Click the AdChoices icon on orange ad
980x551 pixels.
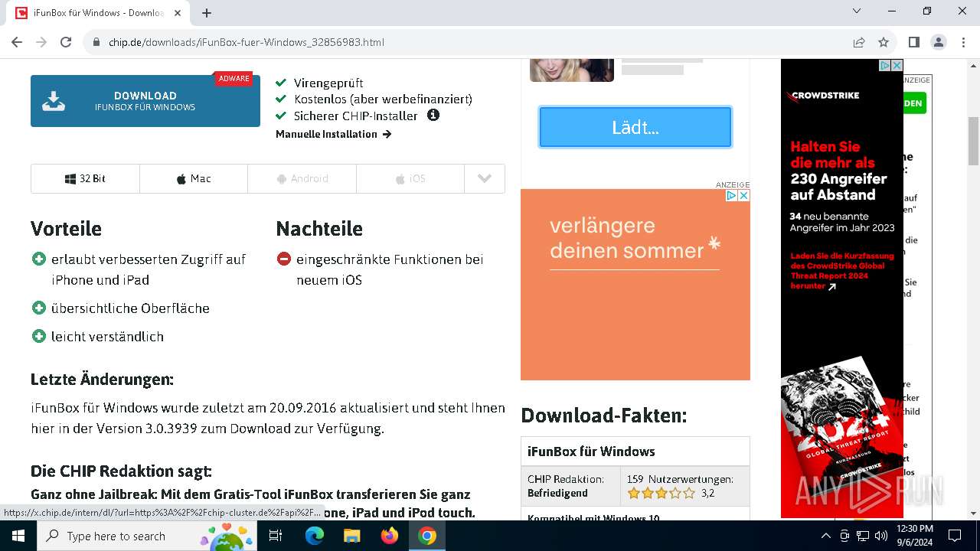731,195
